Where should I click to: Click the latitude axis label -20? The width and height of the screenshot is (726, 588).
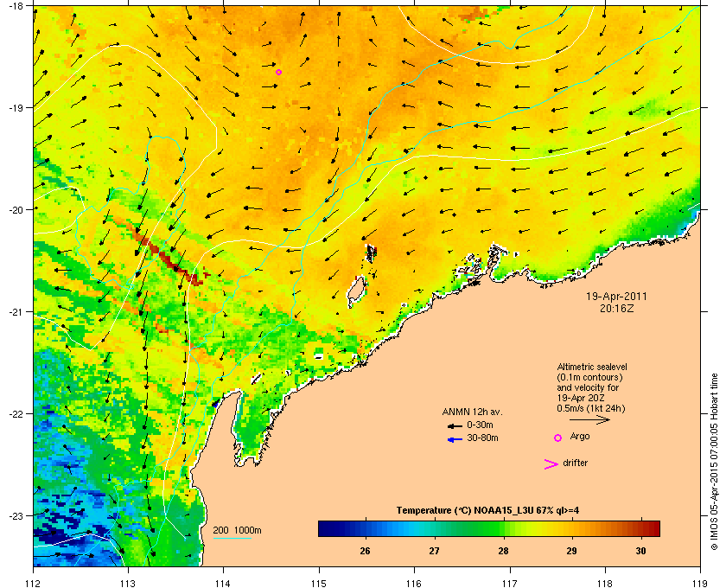tap(16, 210)
